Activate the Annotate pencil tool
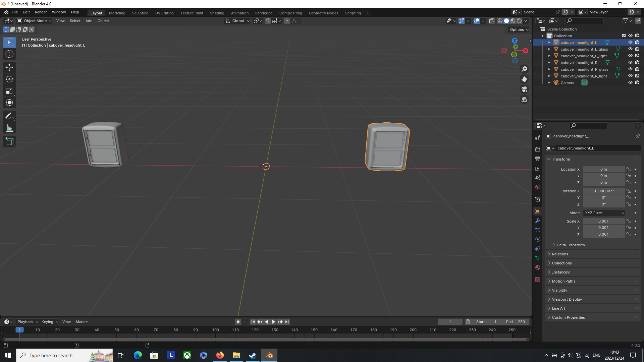644x362 pixels. (9, 116)
